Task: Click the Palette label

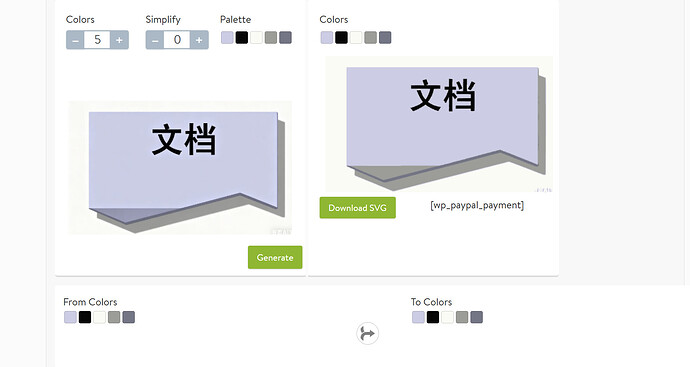Action: (235, 19)
